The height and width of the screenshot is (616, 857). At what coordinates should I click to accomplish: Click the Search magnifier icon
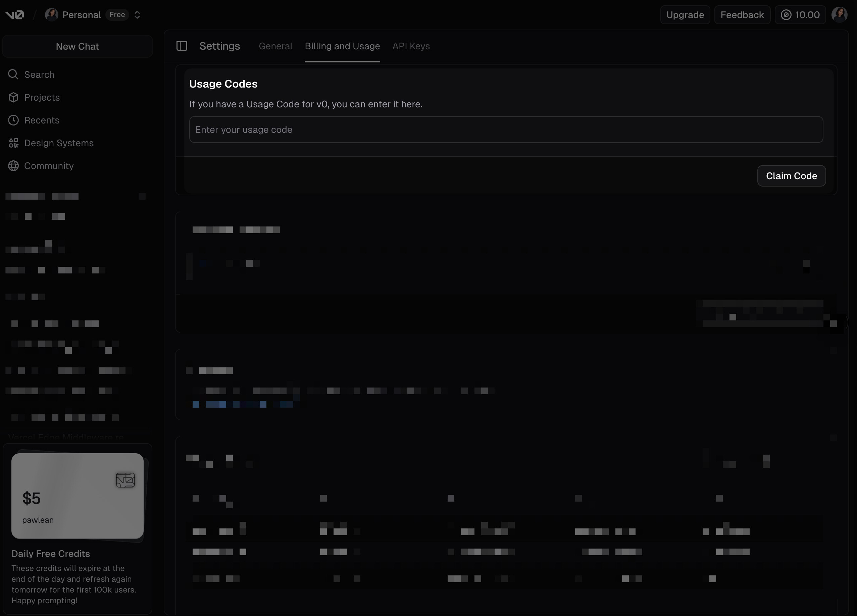tap(13, 74)
